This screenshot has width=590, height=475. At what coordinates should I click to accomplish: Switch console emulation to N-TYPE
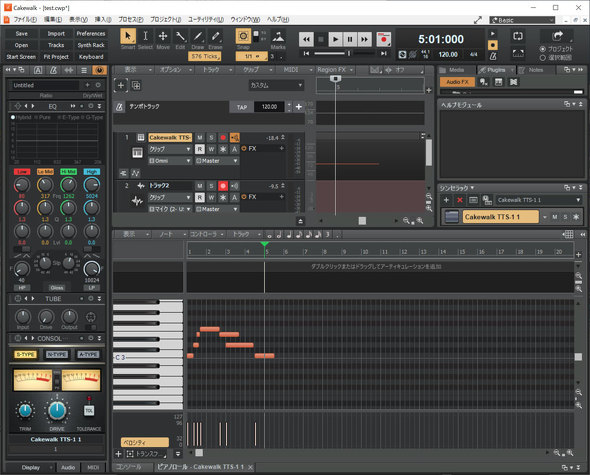click(x=56, y=355)
